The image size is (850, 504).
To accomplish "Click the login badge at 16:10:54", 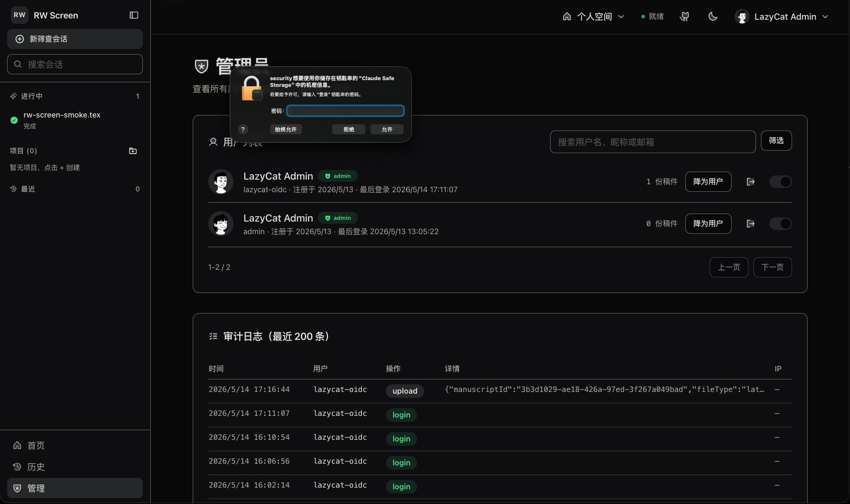I will tap(401, 439).
